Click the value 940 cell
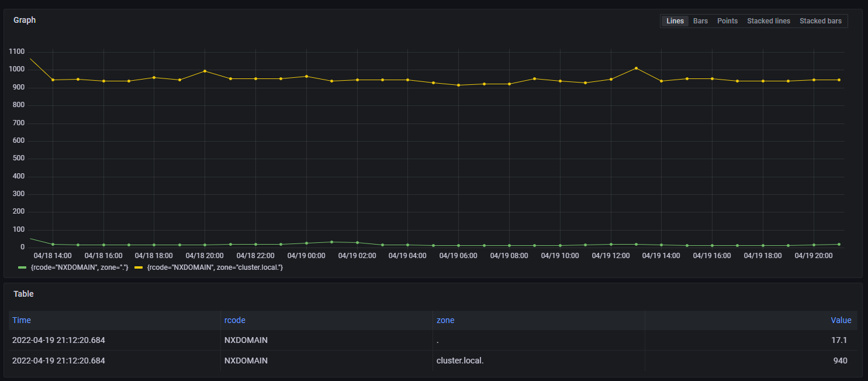This screenshot has height=381, width=868. tap(751, 361)
